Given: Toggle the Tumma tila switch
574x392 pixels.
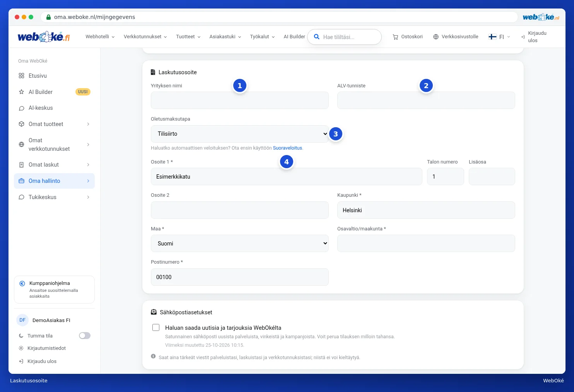Looking at the screenshot, I should point(85,336).
